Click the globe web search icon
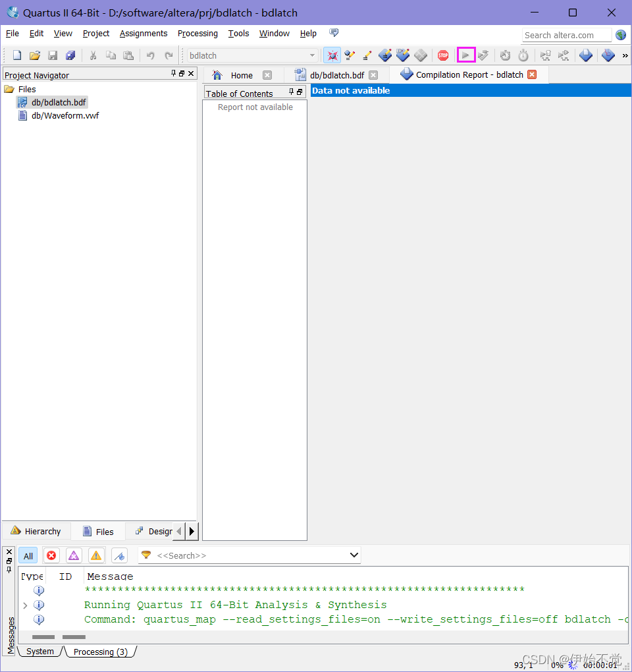The image size is (632, 672). [621, 35]
